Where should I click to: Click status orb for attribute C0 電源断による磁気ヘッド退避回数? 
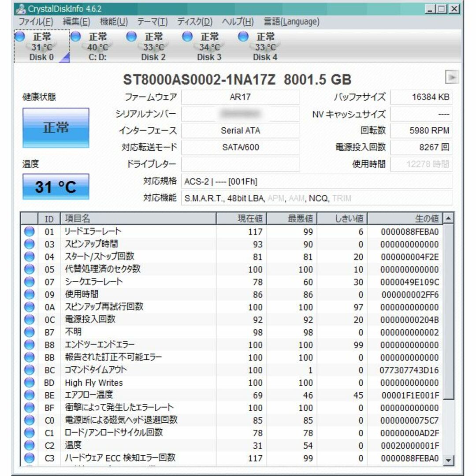pyautogui.click(x=30, y=420)
